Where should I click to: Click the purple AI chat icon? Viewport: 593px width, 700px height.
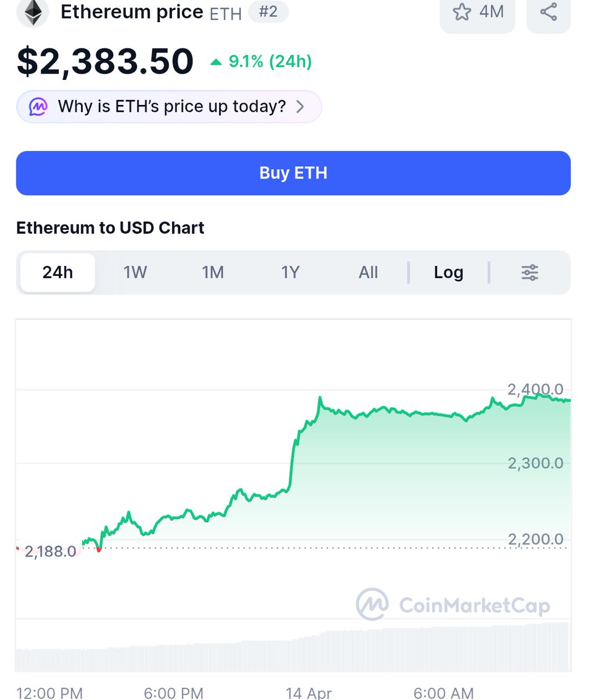[39, 107]
